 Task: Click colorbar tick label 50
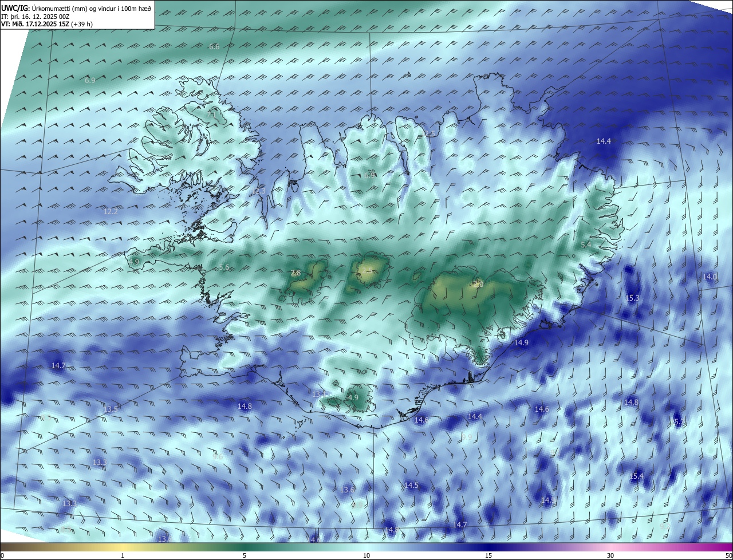[x=728, y=555]
